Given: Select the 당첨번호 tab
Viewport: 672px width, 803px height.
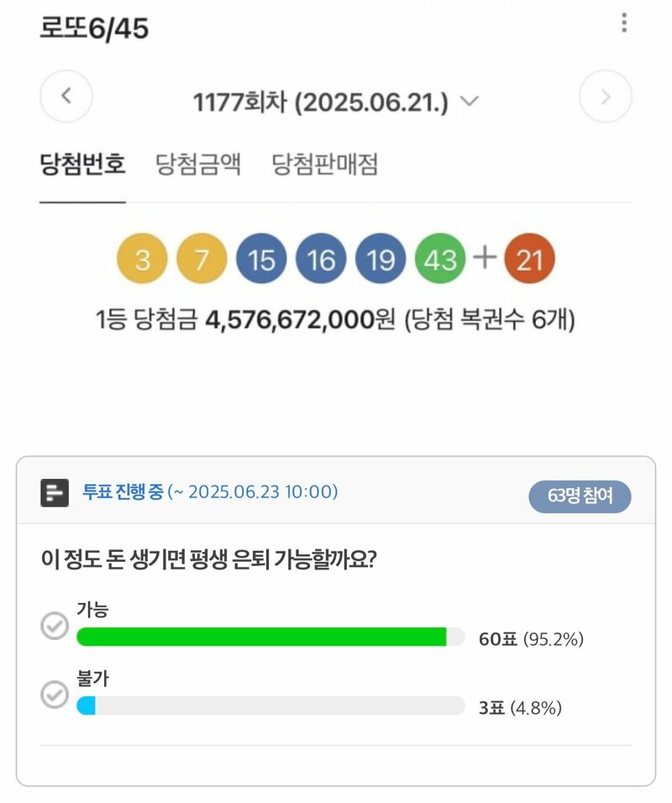Looking at the screenshot, I should coord(82,164).
